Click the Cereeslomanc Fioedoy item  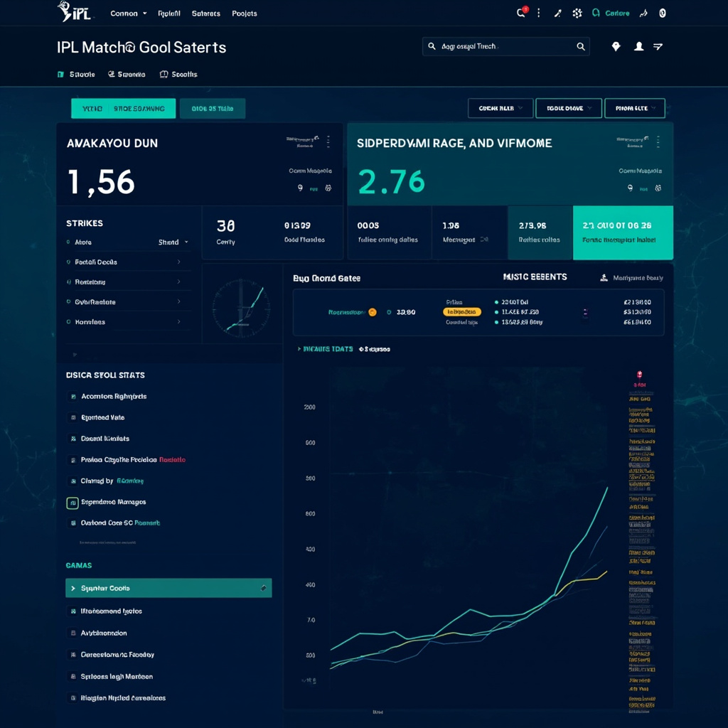pyautogui.click(x=117, y=655)
